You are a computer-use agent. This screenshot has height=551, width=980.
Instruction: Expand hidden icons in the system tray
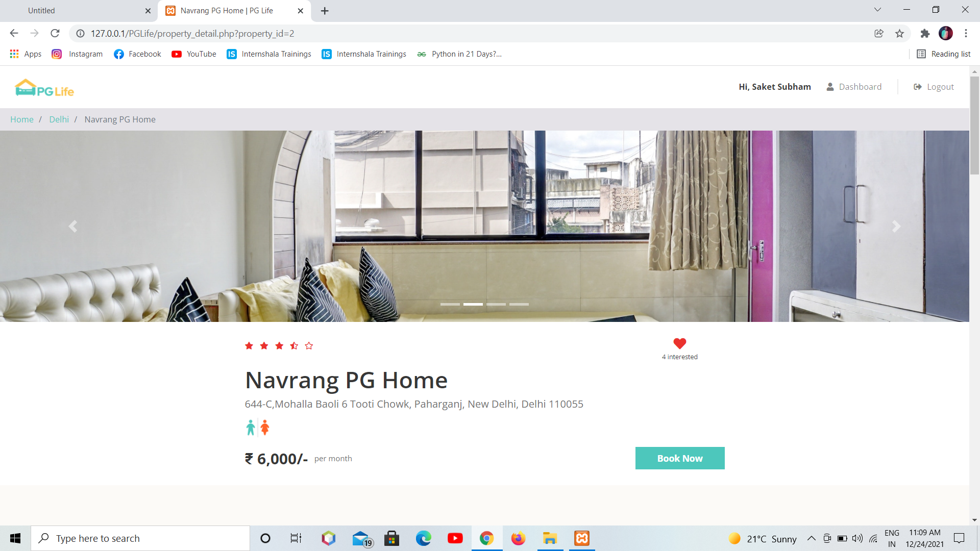tap(812, 538)
